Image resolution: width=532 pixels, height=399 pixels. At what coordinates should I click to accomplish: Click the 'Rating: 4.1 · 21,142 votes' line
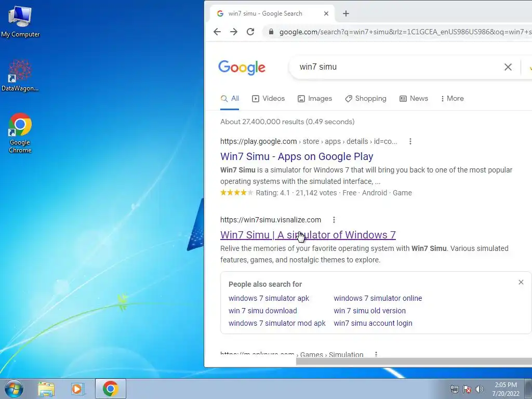[x=296, y=193]
